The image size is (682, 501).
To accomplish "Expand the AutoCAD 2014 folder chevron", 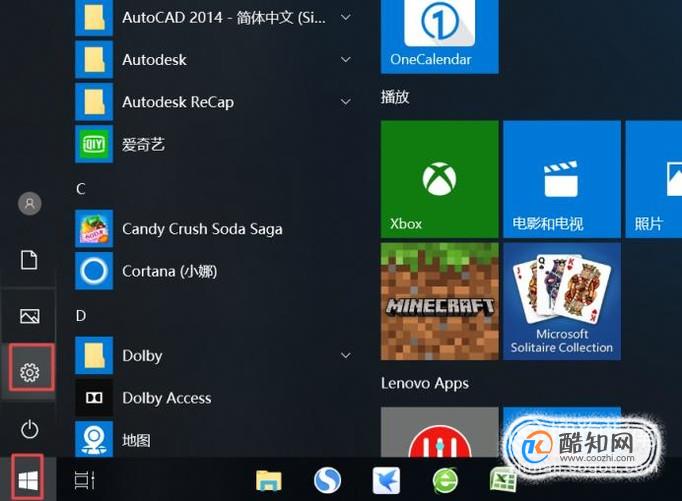I will click(346, 17).
